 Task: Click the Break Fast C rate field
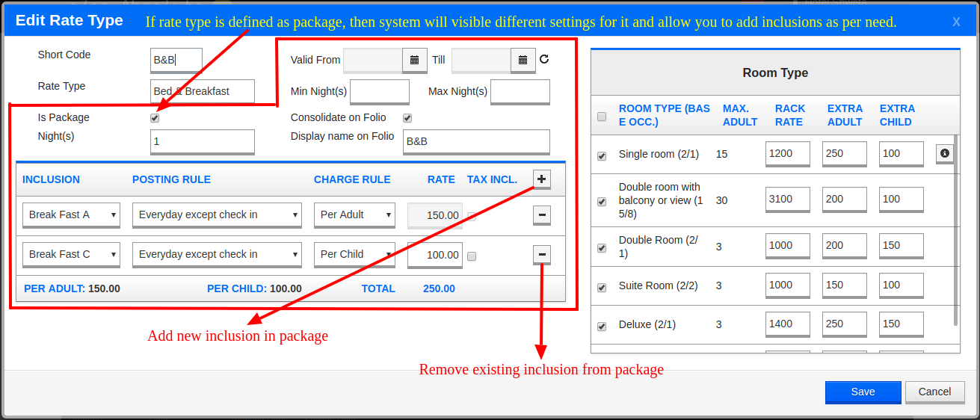pos(435,255)
